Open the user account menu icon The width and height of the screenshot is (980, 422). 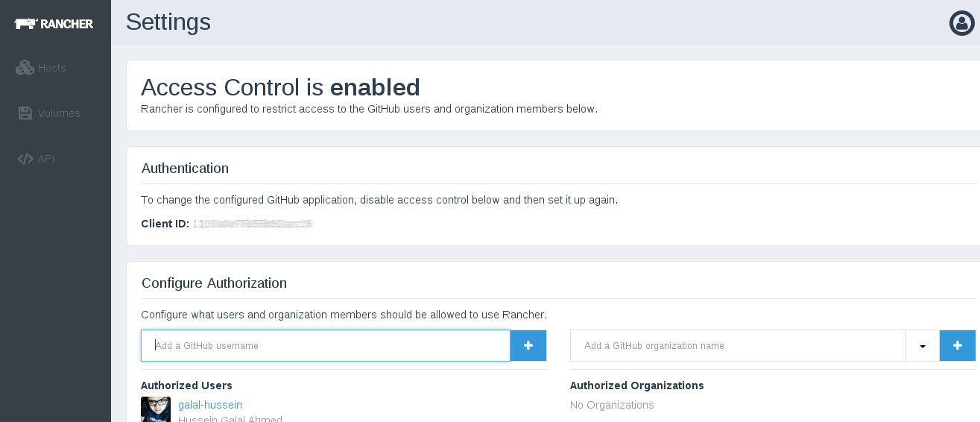(961, 23)
